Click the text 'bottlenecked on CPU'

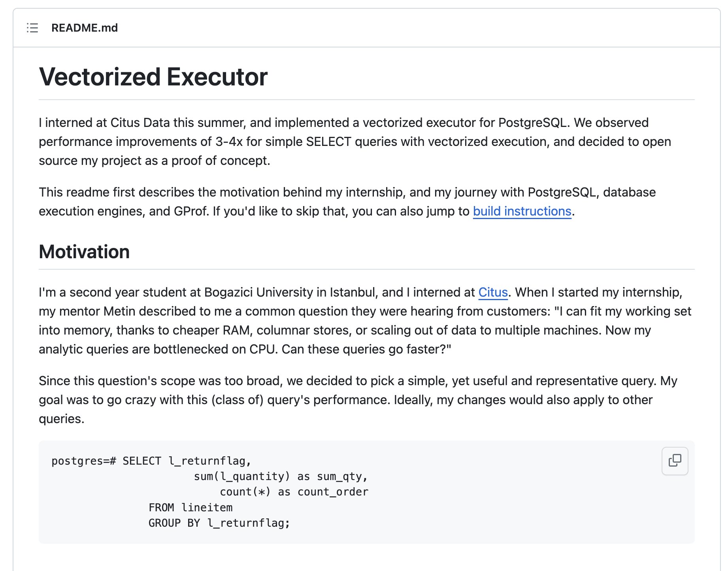pos(214,349)
